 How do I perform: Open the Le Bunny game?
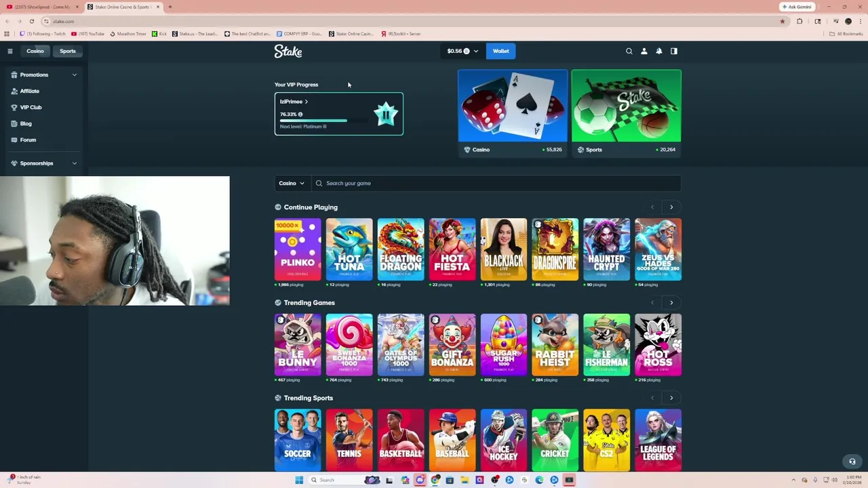(298, 345)
